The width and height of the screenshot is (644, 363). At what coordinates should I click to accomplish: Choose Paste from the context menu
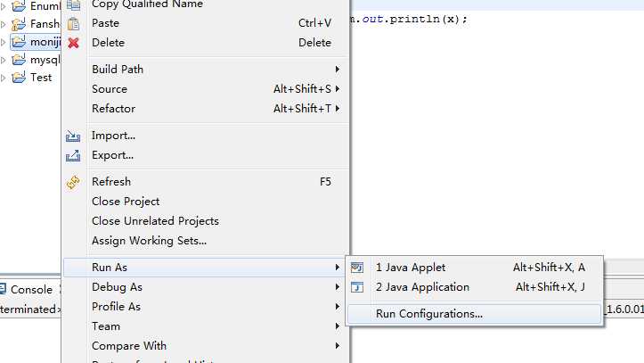click(206, 23)
